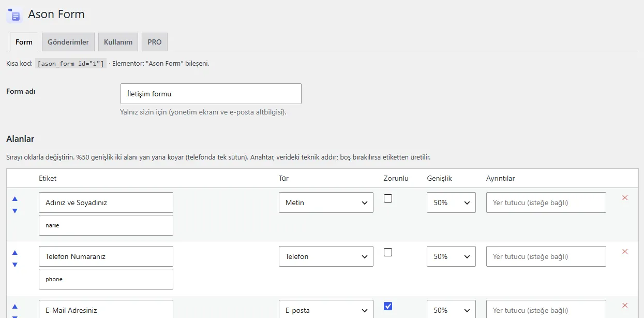Switch to the Form tab
644x318 pixels.
pyautogui.click(x=24, y=42)
